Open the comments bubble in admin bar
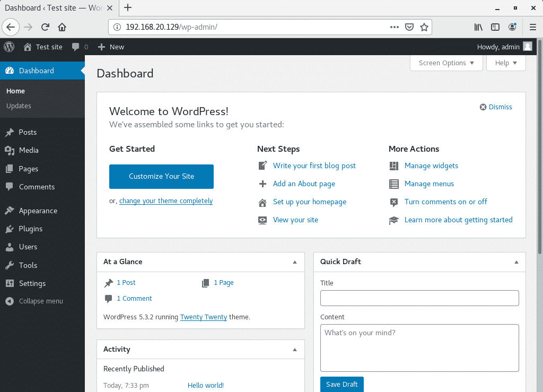This screenshot has height=392, width=543. 79,47
